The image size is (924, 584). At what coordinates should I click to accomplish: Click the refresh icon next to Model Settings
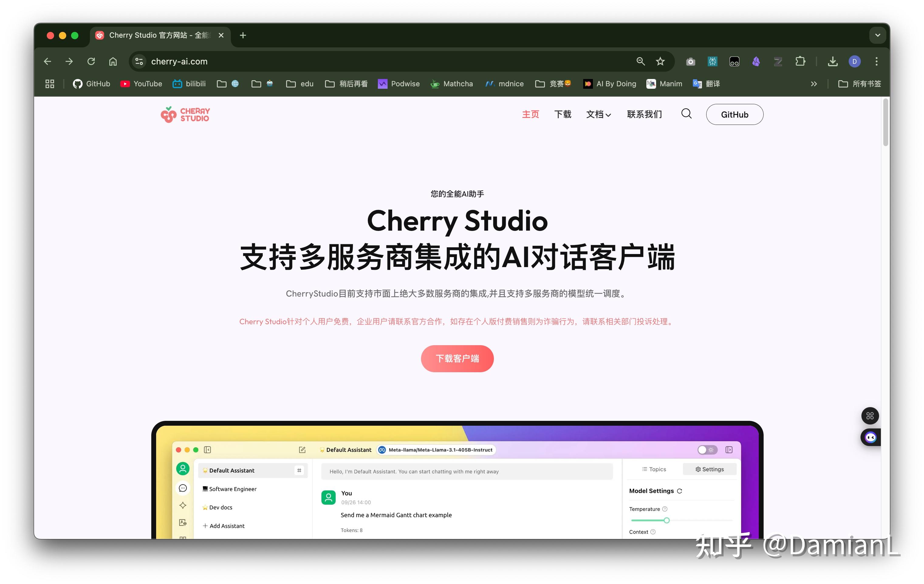click(x=679, y=491)
